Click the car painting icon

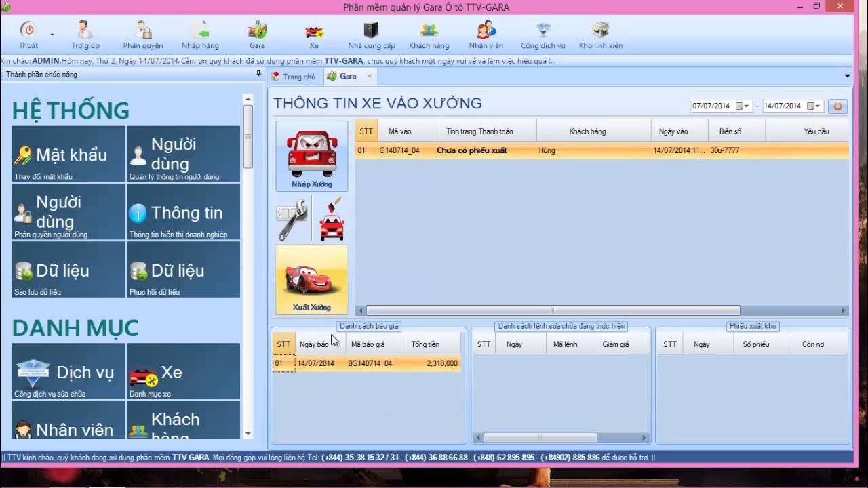tap(330, 218)
